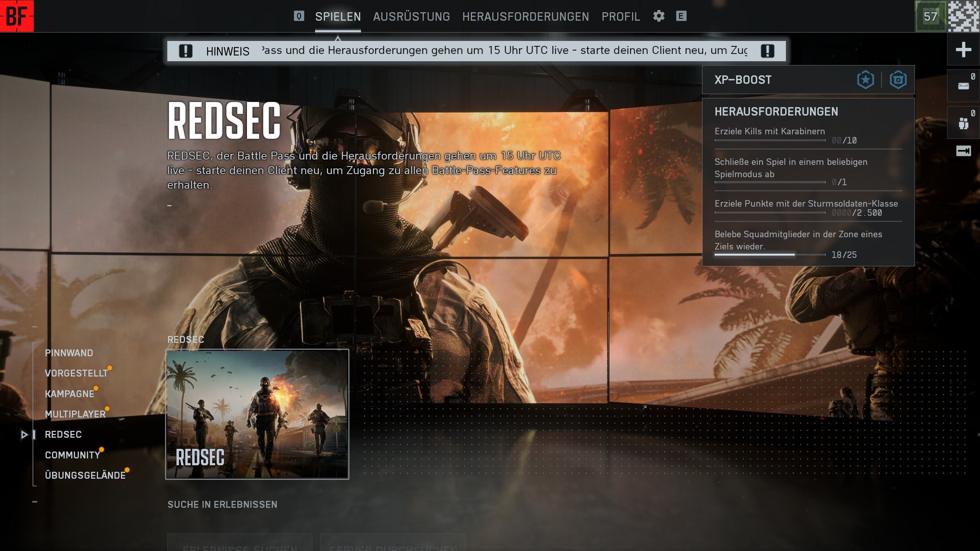Click the plus icon to add party member
The height and width of the screenshot is (551, 980).
[963, 50]
